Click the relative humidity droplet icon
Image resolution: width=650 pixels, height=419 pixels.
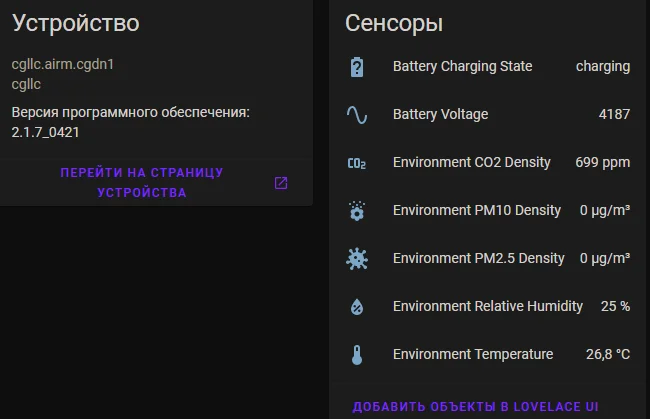click(x=357, y=307)
